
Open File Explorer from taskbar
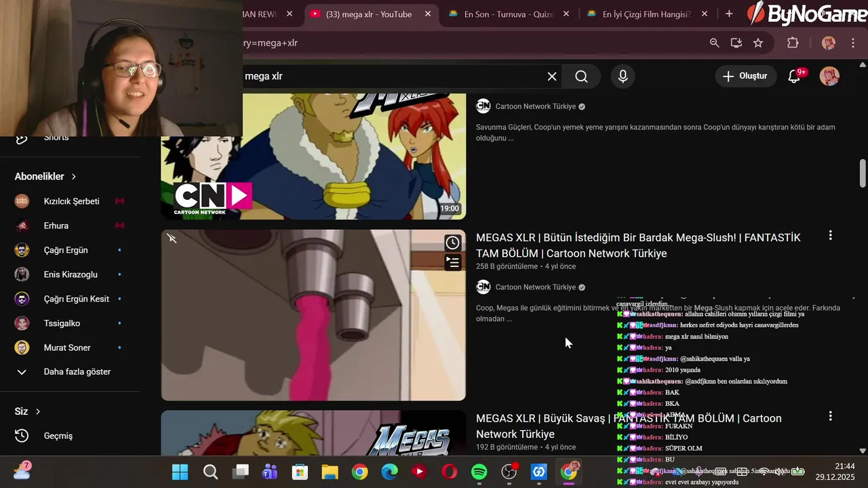pyautogui.click(x=330, y=472)
